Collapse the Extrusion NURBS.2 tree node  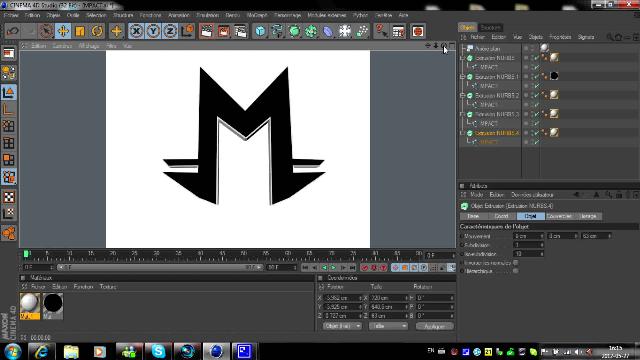click(x=462, y=96)
